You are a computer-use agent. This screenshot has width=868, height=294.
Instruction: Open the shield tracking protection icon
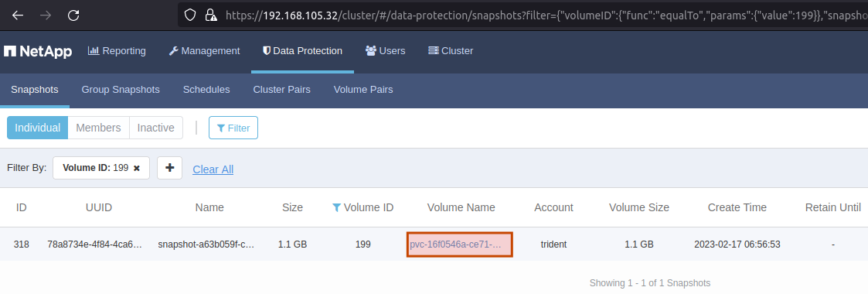tap(190, 15)
